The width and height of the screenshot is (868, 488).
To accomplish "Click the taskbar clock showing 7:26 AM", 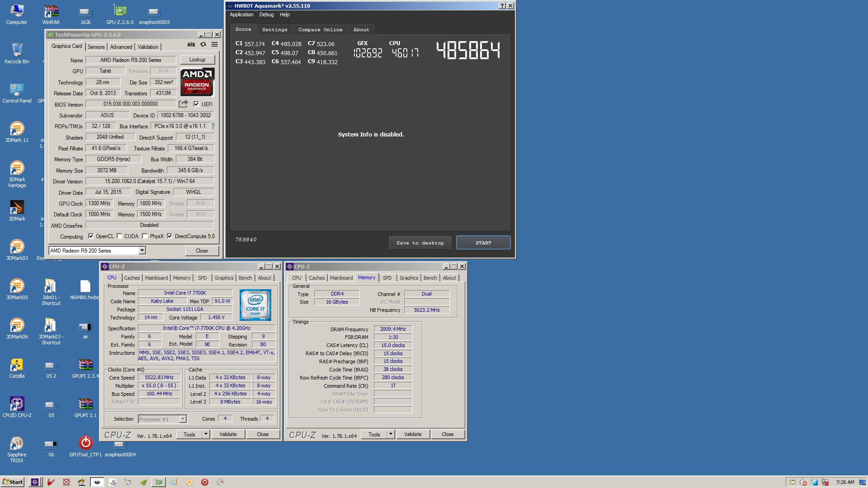I will click(x=845, y=482).
